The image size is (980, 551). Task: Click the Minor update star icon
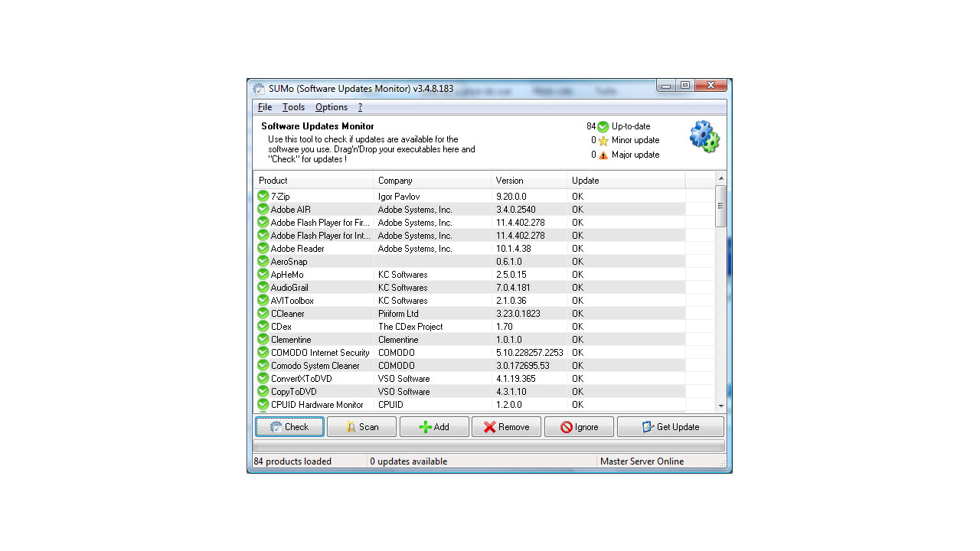point(603,141)
